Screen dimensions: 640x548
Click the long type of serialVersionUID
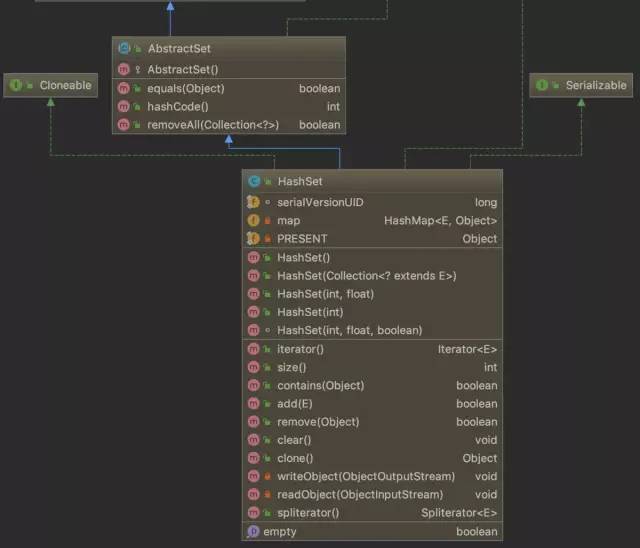click(486, 202)
